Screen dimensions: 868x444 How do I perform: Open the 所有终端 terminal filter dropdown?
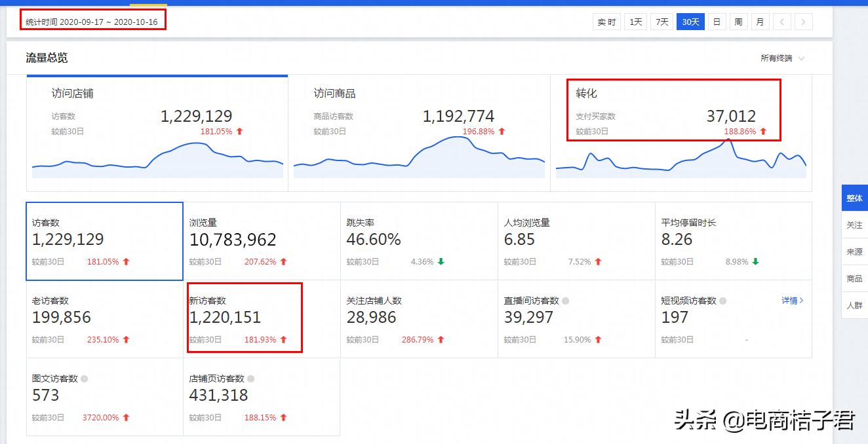(783, 58)
